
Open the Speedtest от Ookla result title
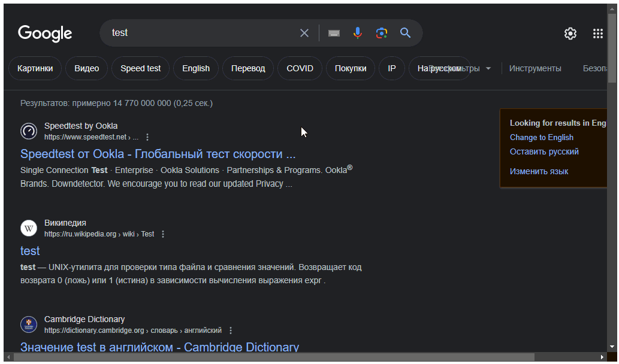click(158, 154)
